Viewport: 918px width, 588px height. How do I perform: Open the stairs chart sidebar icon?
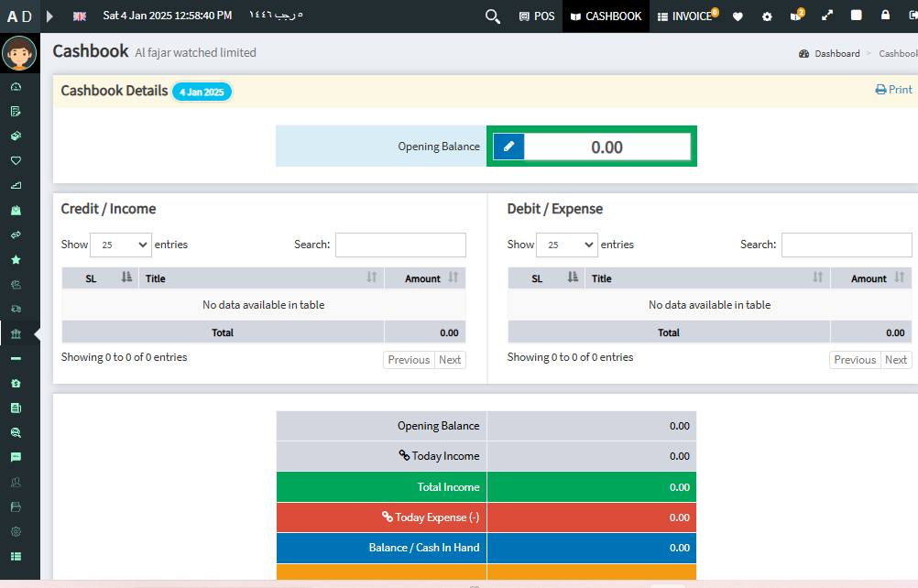(x=16, y=185)
